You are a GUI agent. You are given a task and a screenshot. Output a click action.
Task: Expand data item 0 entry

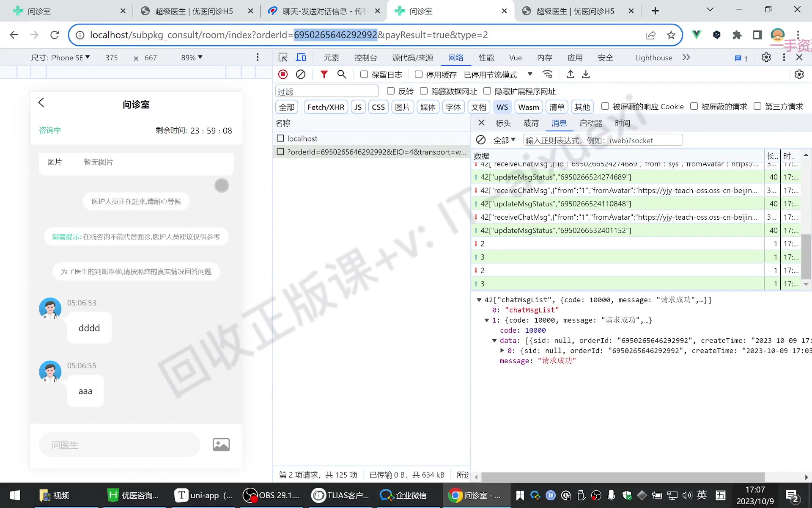point(502,351)
